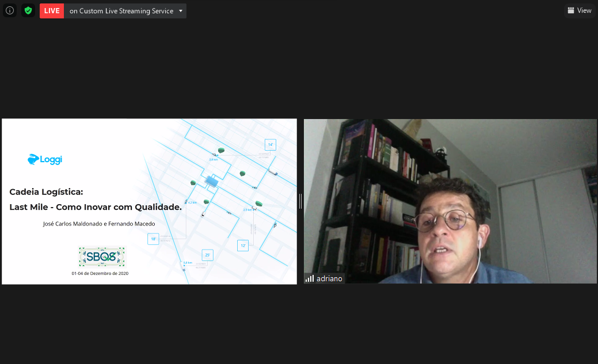Select adriano's speaker video panel
598x364 pixels.
point(450,201)
